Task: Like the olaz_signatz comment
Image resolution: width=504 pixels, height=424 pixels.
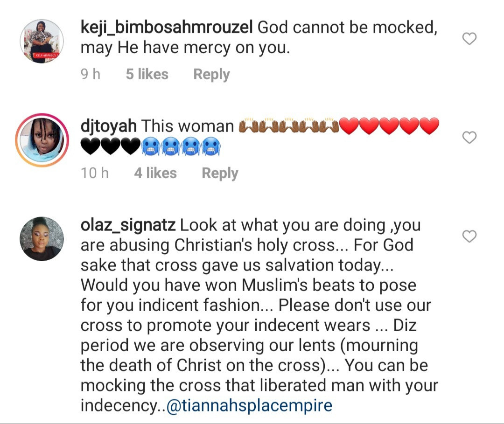Action: tap(469, 236)
